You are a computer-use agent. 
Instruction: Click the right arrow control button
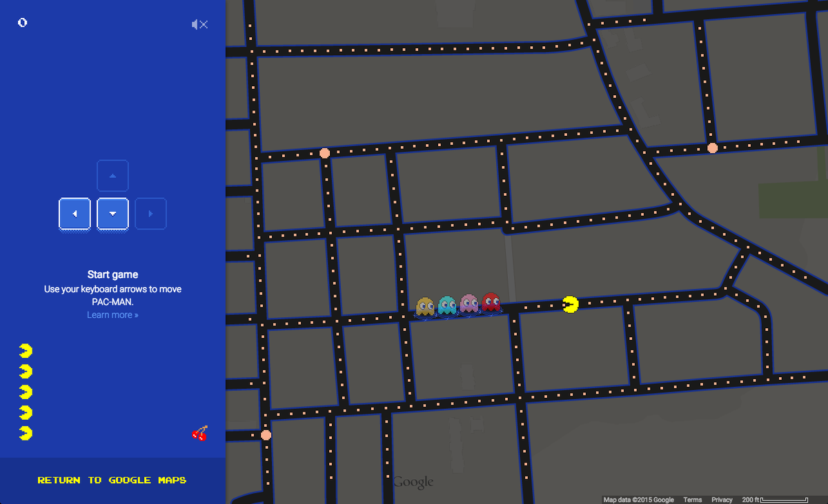(151, 214)
